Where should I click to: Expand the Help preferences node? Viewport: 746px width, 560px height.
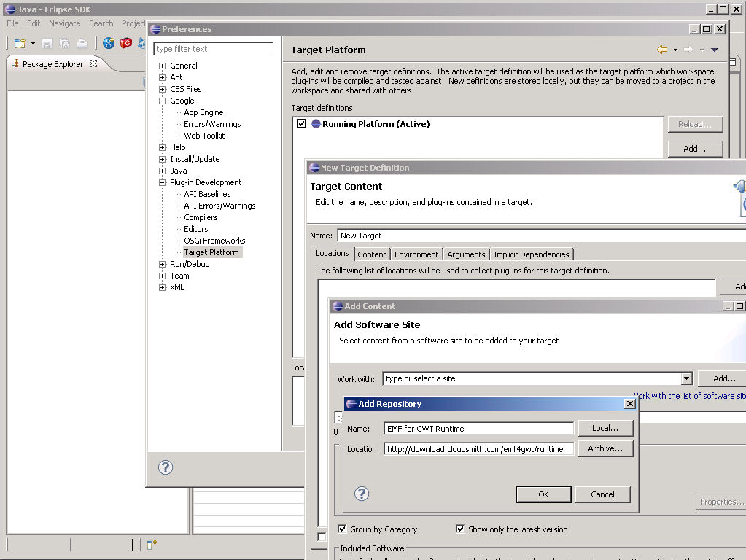click(162, 147)
